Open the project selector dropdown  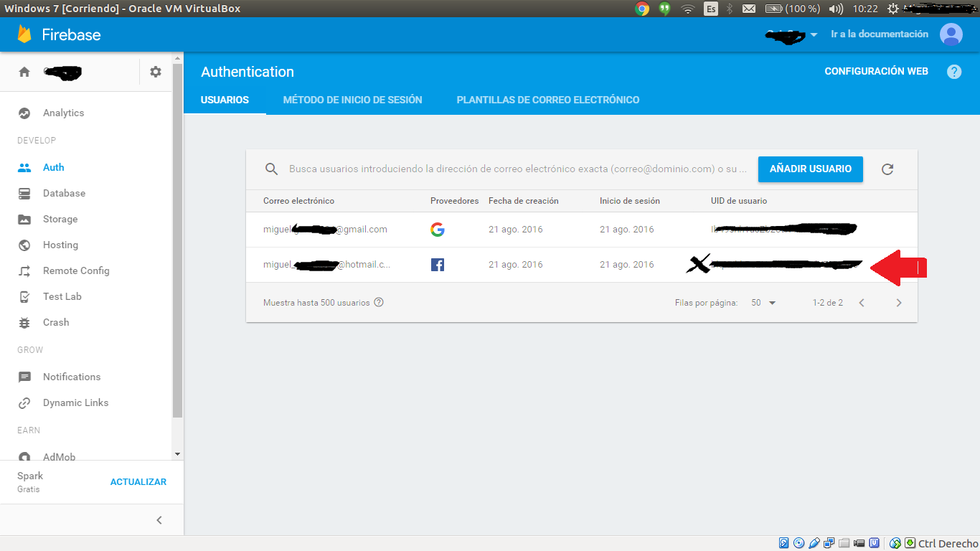click(791, 34)
